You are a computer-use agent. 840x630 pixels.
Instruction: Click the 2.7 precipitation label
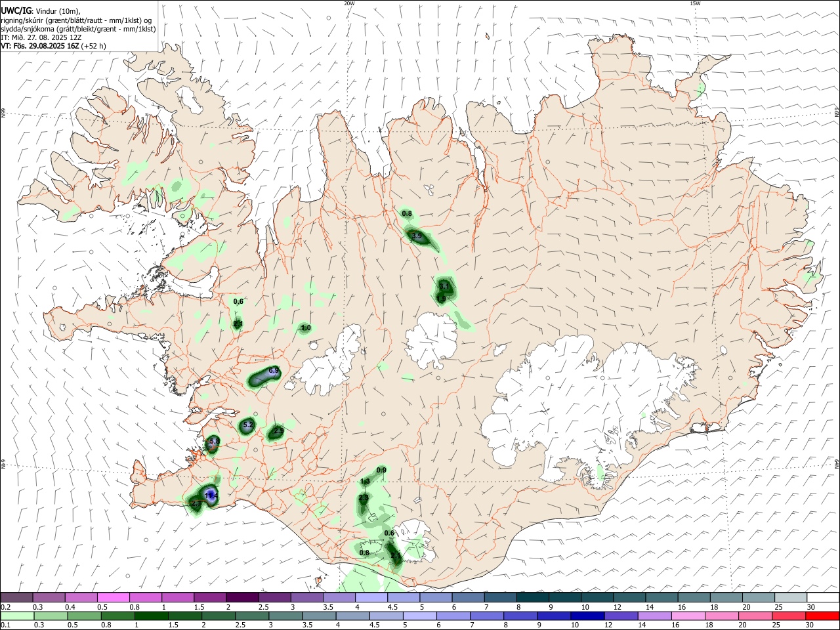coord(196,503)
